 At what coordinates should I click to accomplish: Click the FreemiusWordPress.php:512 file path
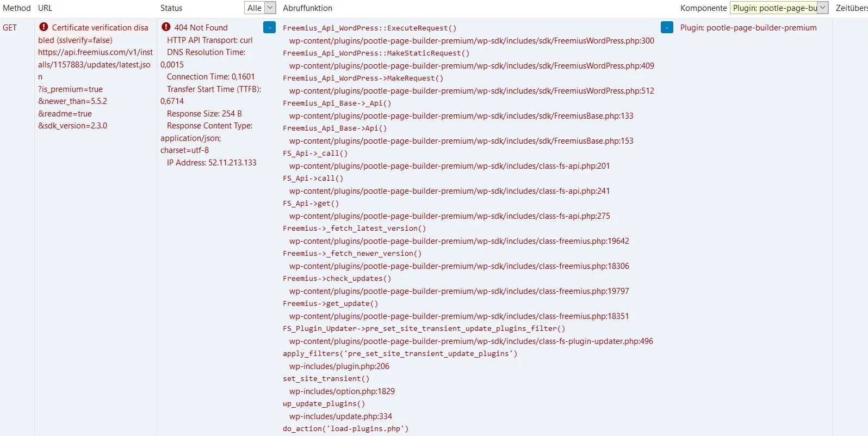click(472, 91)
